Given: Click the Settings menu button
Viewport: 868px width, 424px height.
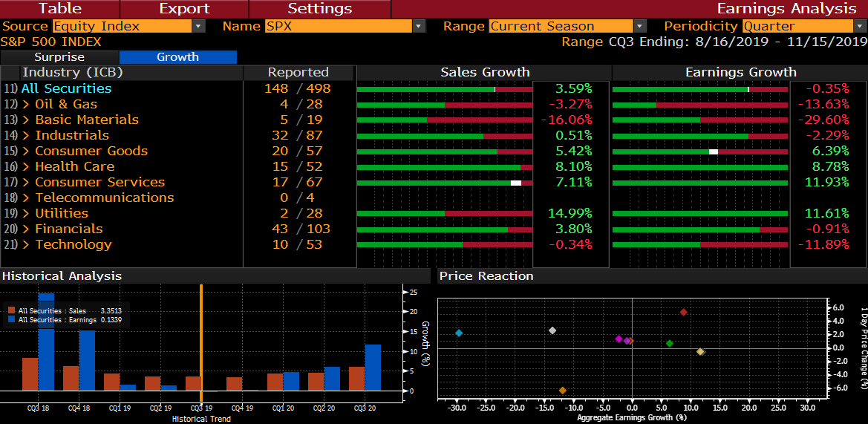Looking at the screenshot, I should [x=319, y=9].
